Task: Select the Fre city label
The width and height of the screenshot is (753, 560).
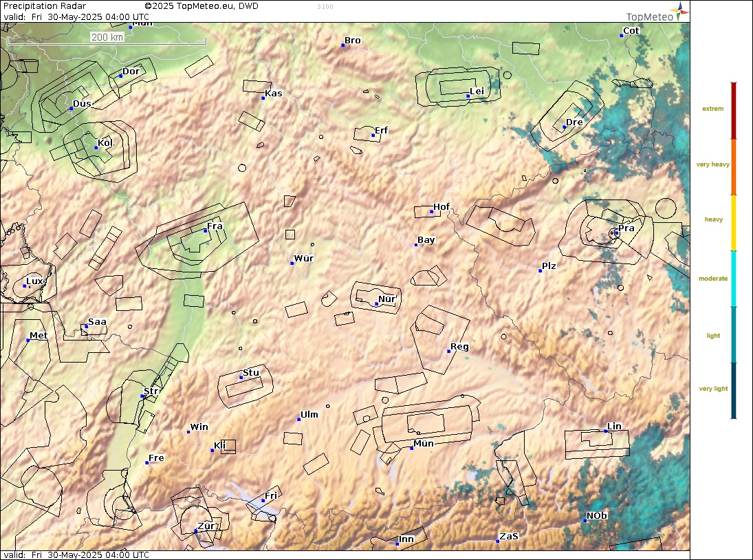Action: point(156,457)
